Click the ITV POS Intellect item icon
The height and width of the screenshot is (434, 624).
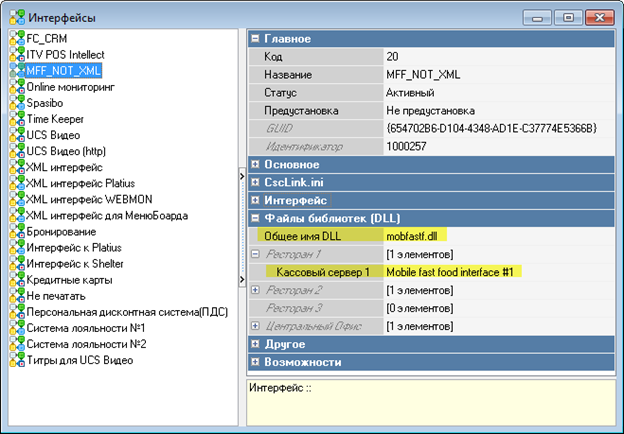[16, 54]
